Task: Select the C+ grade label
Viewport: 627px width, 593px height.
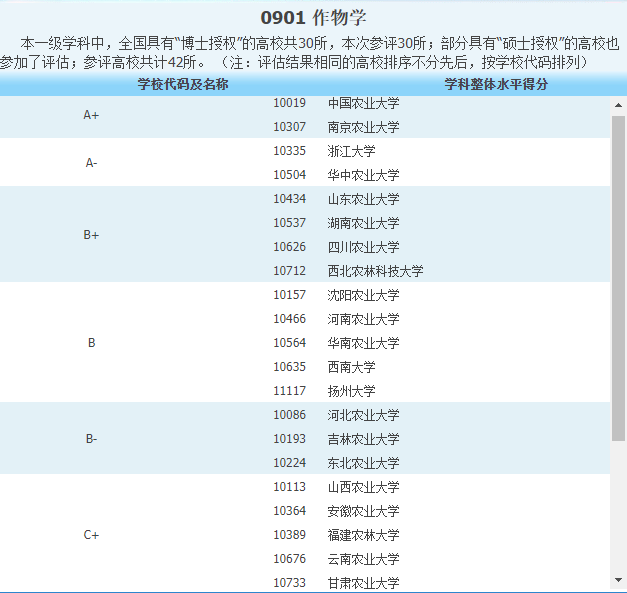Action: (91, 535)
